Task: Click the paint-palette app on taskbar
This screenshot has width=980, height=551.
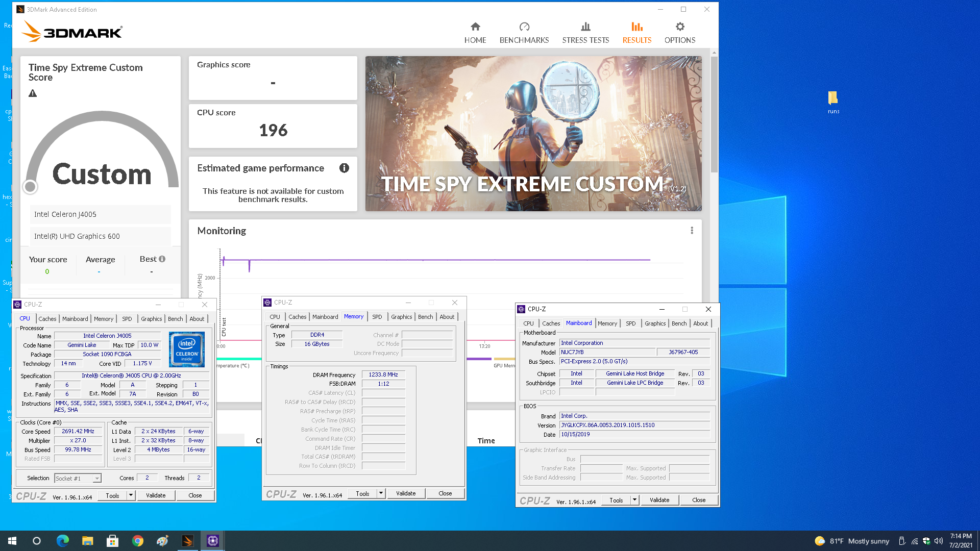Action: (162, 541)
